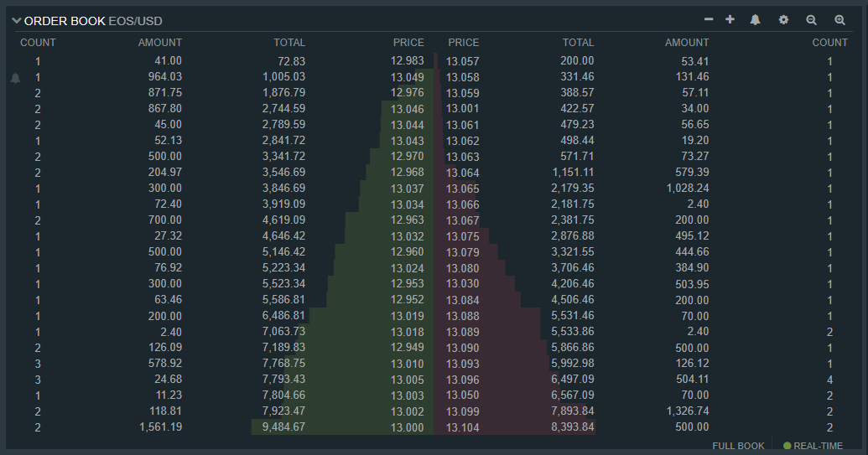Click the ask PRICE column header
868x455 pixels.
(463, 43)
